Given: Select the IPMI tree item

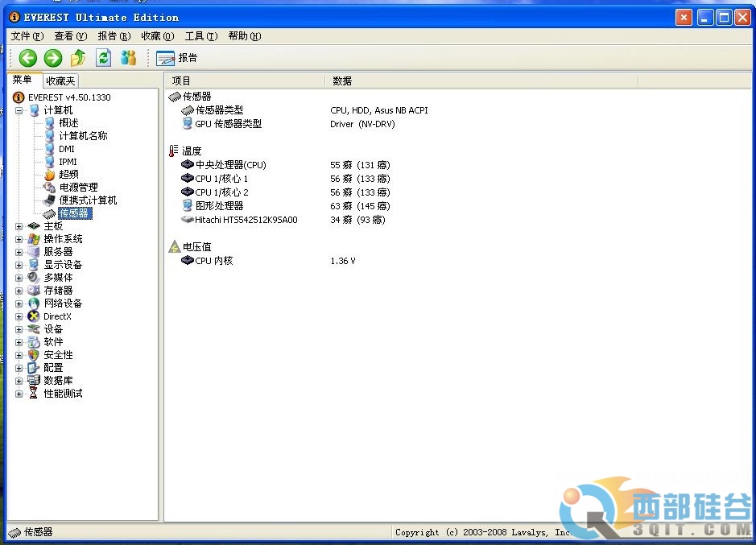Looking at the screenshot, I should click(68, 162).
